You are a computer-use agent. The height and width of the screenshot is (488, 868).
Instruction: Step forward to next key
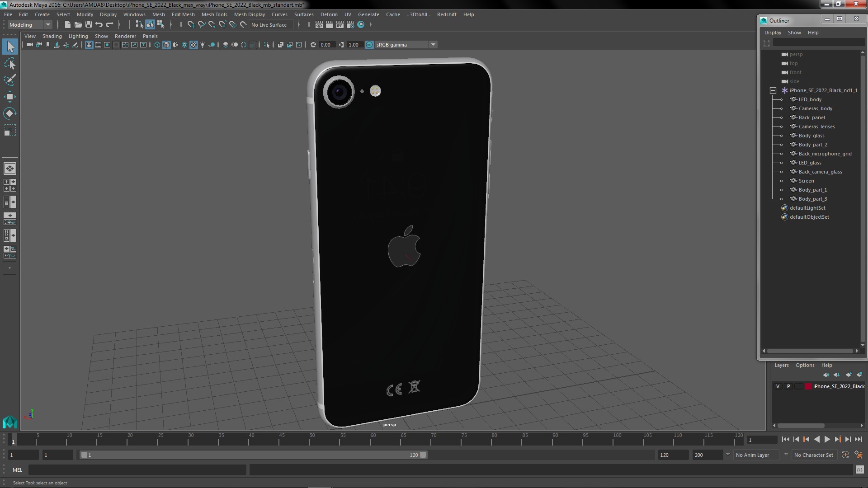(837, 439)
